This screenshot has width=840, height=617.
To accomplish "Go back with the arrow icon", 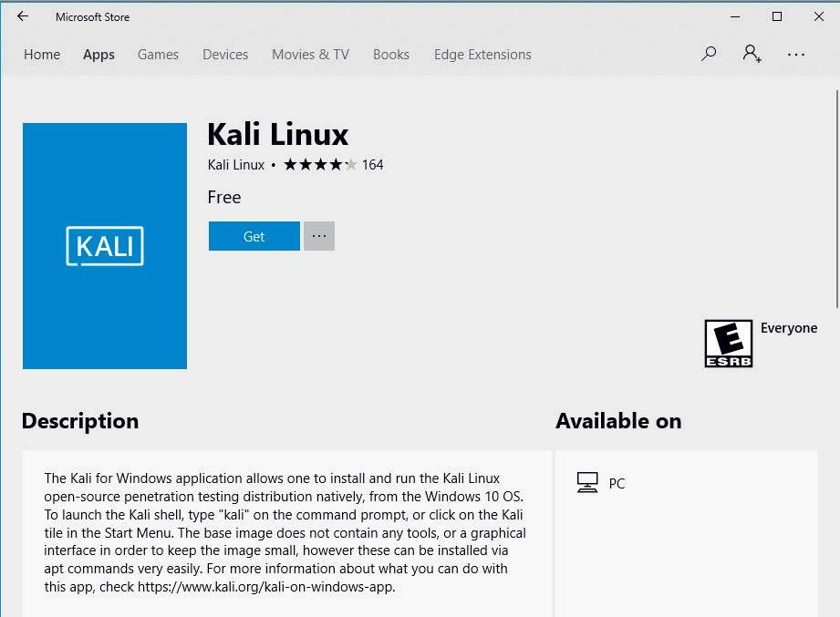I will [x=23, y=16].
